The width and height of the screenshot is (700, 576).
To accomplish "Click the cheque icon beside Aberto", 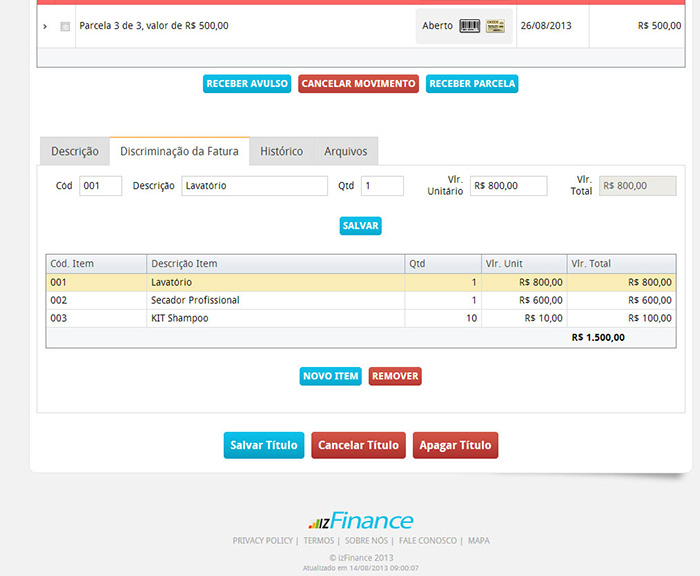I will [x=495, y=26].
